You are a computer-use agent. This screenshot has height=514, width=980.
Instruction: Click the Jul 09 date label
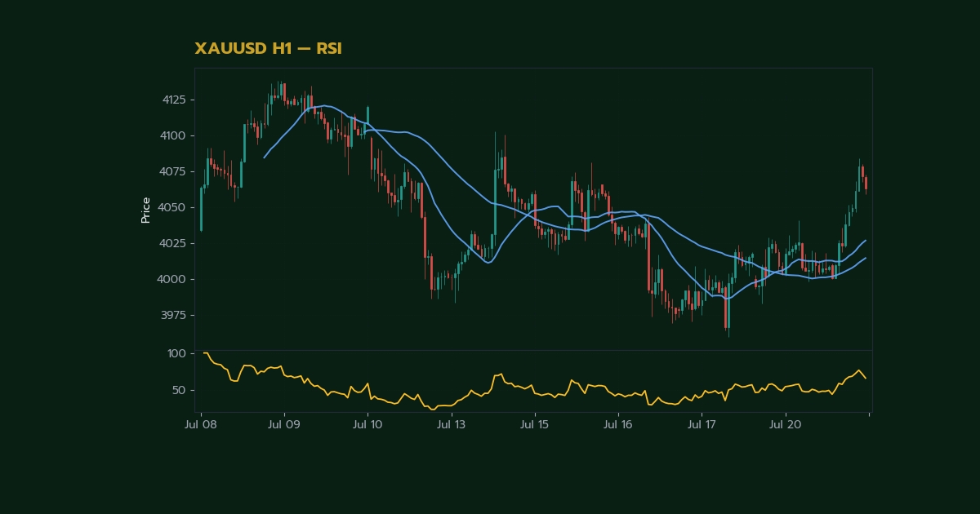pos(284,425)
